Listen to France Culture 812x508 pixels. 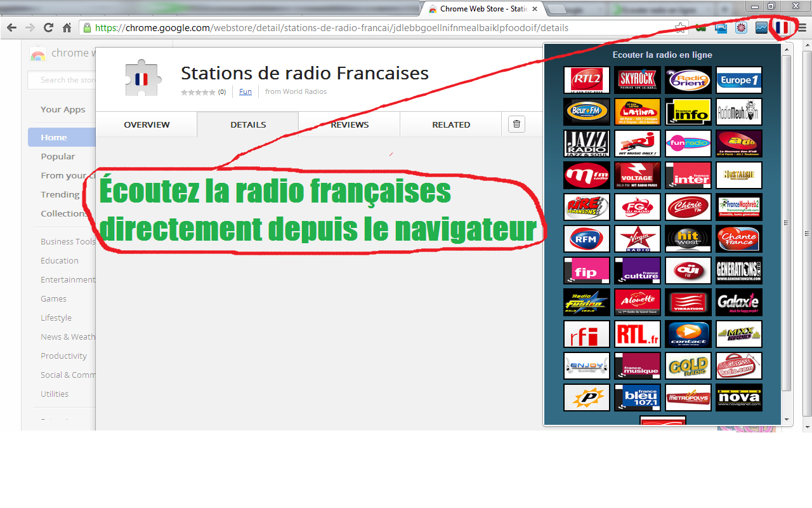click(638, 271)
